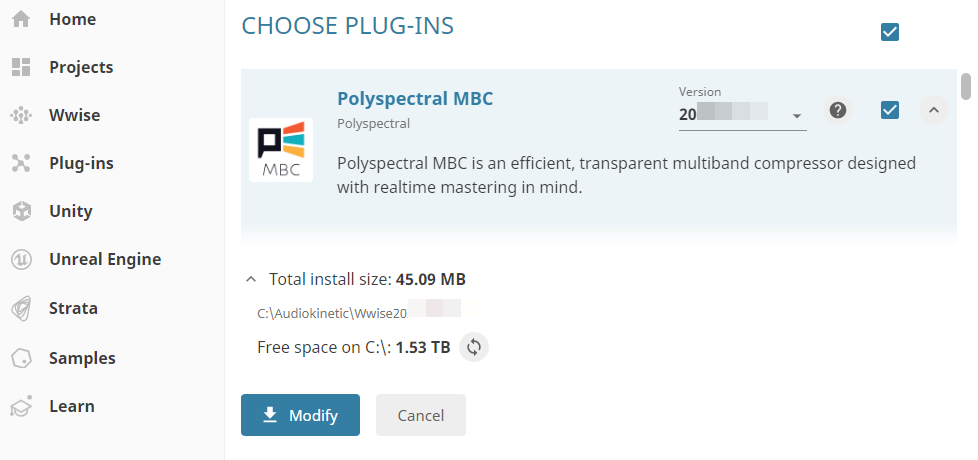Click the Cancel button

point(420,415)
